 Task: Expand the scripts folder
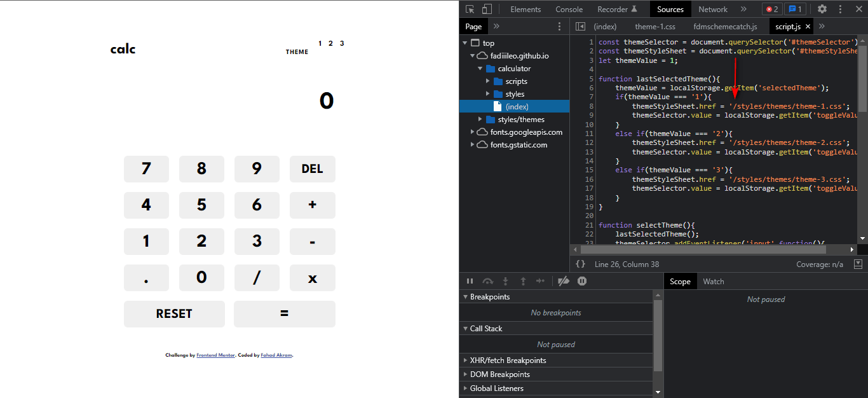point(488,81)
